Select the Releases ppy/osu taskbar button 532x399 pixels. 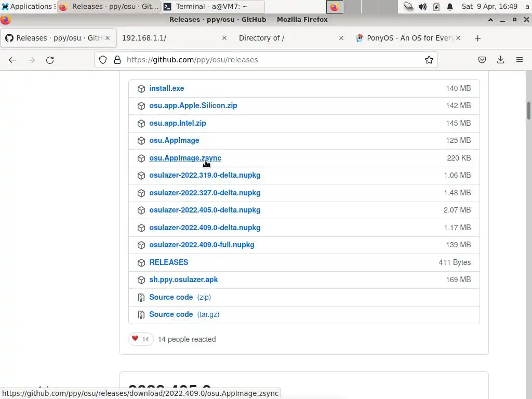pos(109,6)
